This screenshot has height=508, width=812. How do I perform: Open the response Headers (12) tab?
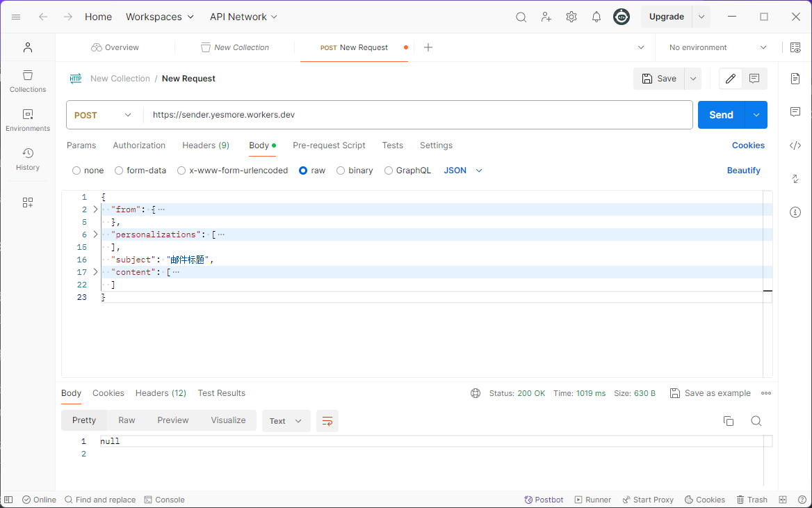(161, 393)
